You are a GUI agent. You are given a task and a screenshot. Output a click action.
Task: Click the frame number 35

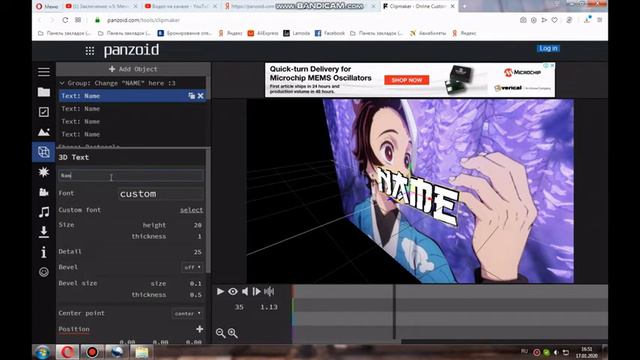pos(239,307)
